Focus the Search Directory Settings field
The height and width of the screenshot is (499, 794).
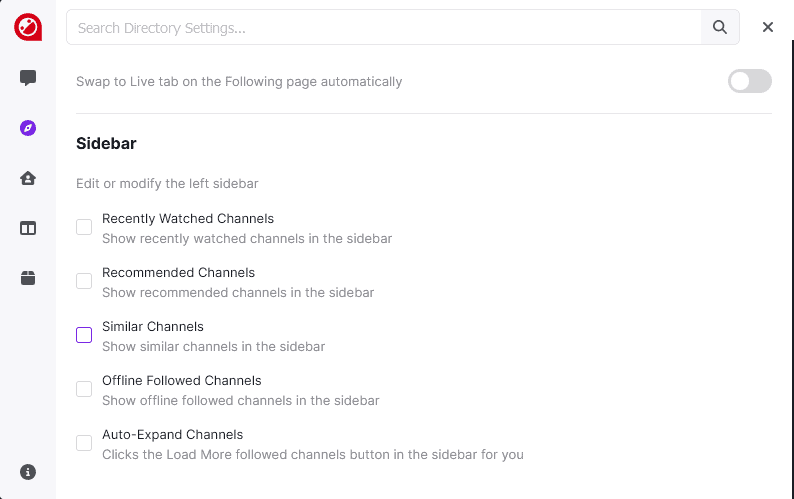[384, 27]
